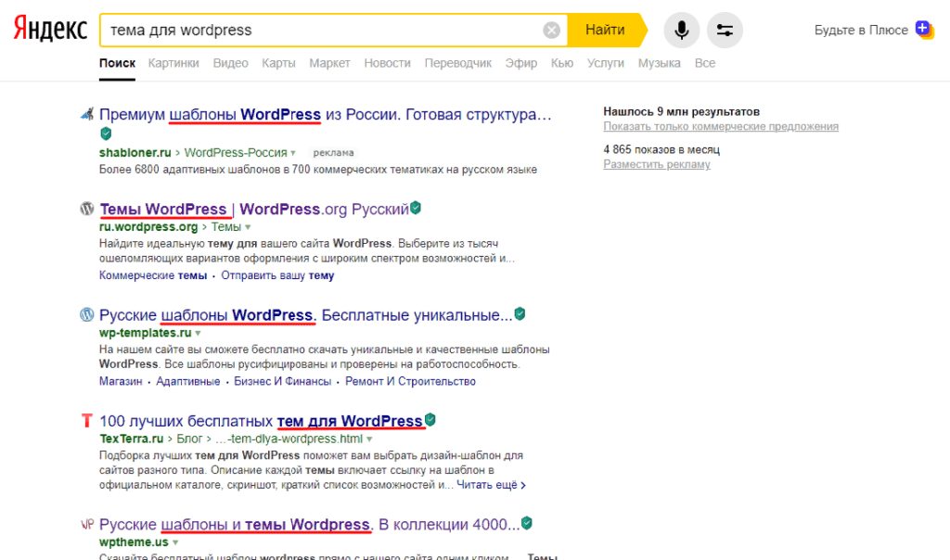Image resolution: width=950 pixels, height=560 pixels.
Task: Open the Кью tab
Action: point(562,63)
